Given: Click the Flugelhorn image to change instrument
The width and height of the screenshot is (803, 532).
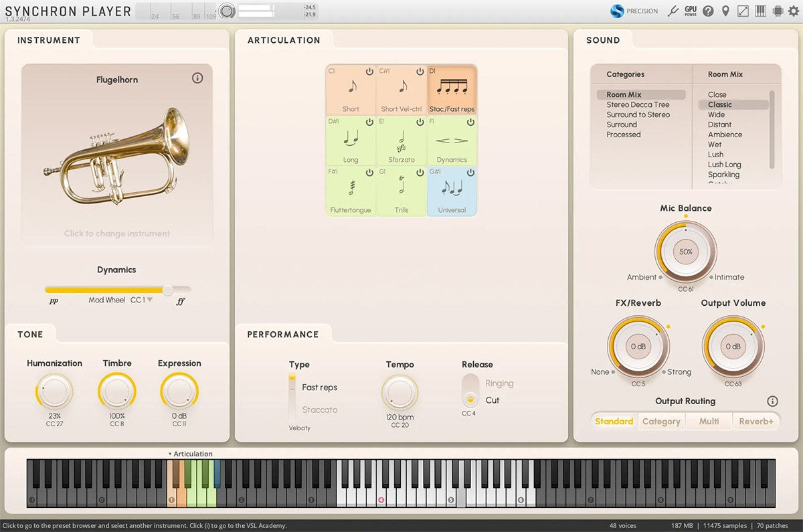Looking at the screenshot, I should 117,156.
